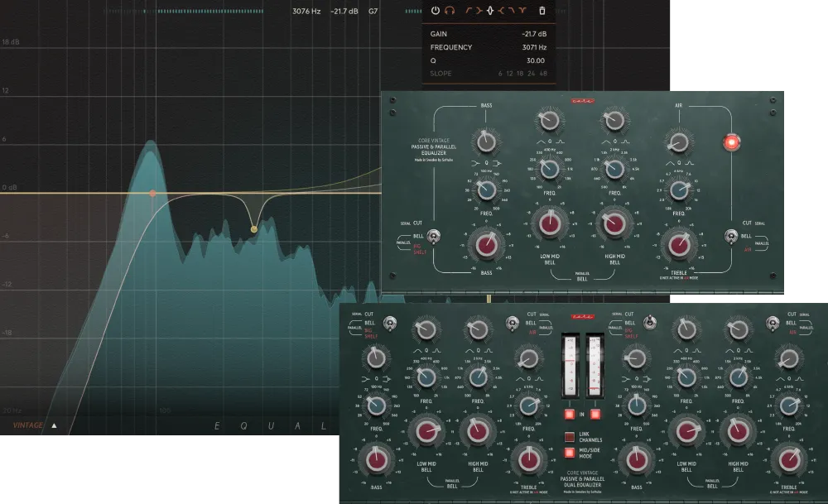Screen dimensions: 828x504
Task: Toggle the left channel IN button
Action: [x=568, y=414]
